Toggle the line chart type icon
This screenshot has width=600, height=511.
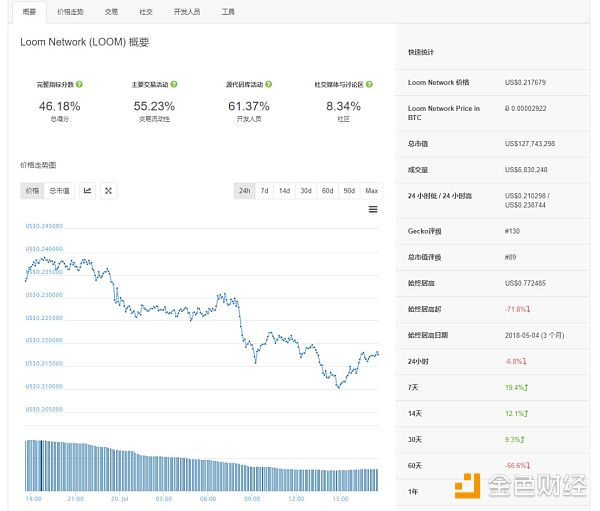click(87, 191)
